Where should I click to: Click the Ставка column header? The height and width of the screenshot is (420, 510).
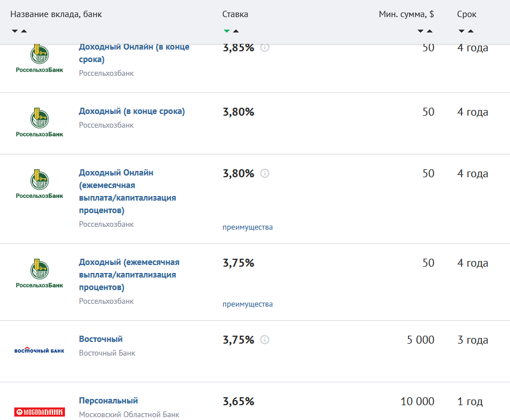point(235,14)
